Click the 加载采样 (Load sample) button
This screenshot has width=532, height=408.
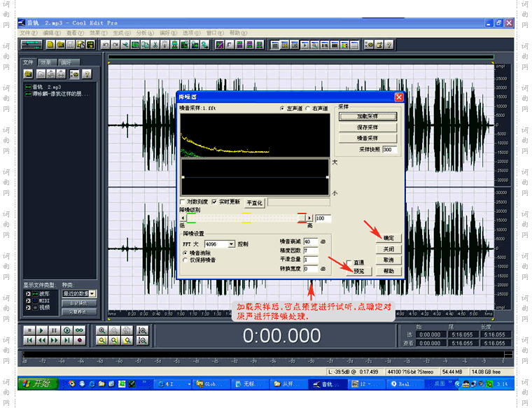point(367,116)
